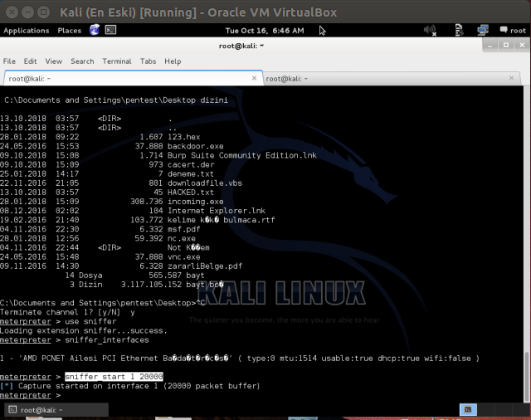Screen dimensions: 531x420
Task: Open the network connections panel icon
Action: pos(483,30)
